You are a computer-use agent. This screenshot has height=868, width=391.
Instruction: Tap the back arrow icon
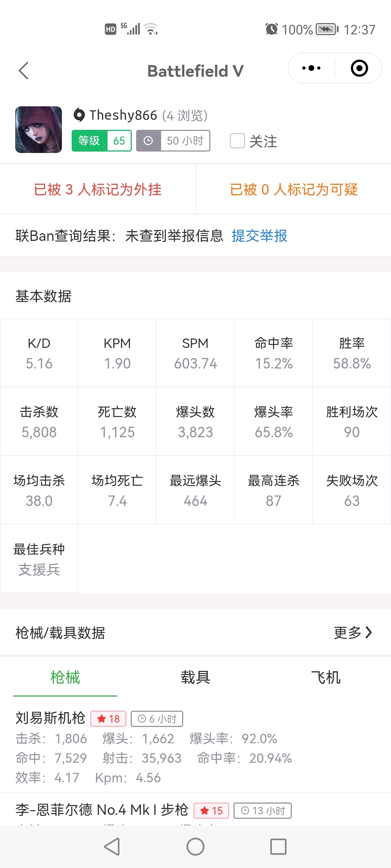[24, 71]
